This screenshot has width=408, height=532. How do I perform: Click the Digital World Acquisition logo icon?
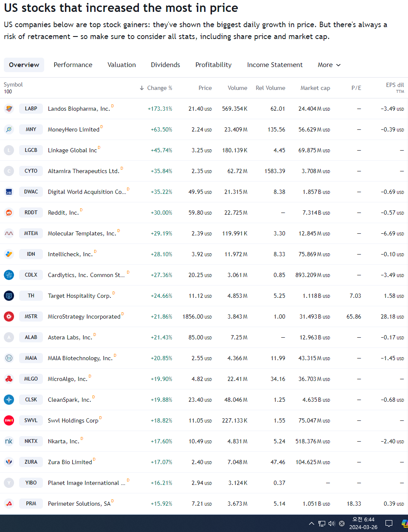coord(9,192)
